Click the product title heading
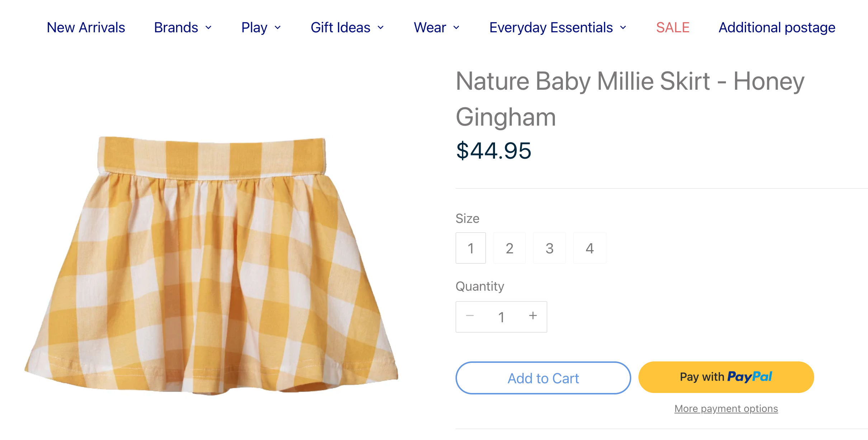This screenshot has width=868, height=440. [630, 99]
